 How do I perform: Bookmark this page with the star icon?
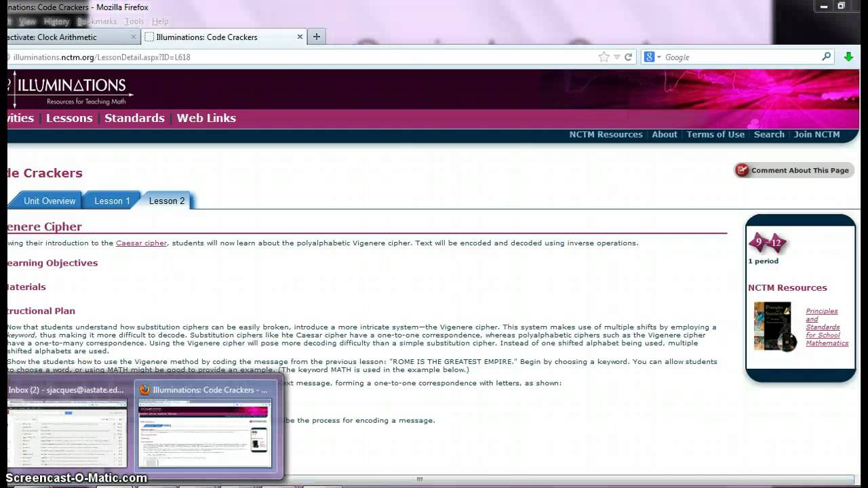[x=604, y=57]
